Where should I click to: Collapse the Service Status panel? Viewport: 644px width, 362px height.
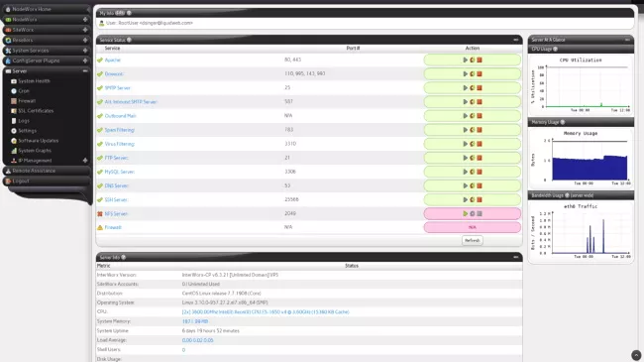[x=516, y=40]
